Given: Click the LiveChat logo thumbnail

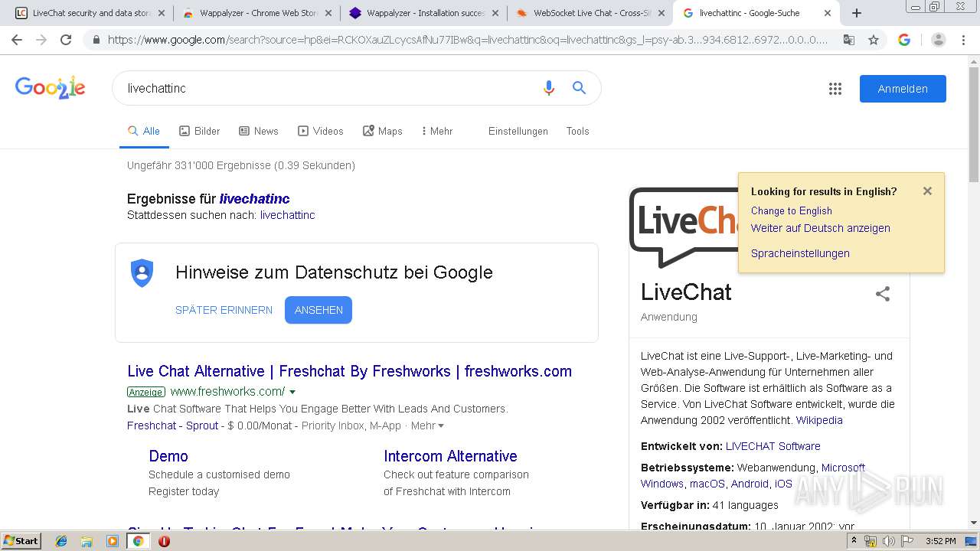Looking at the screenshot, I should coord(684,227).
